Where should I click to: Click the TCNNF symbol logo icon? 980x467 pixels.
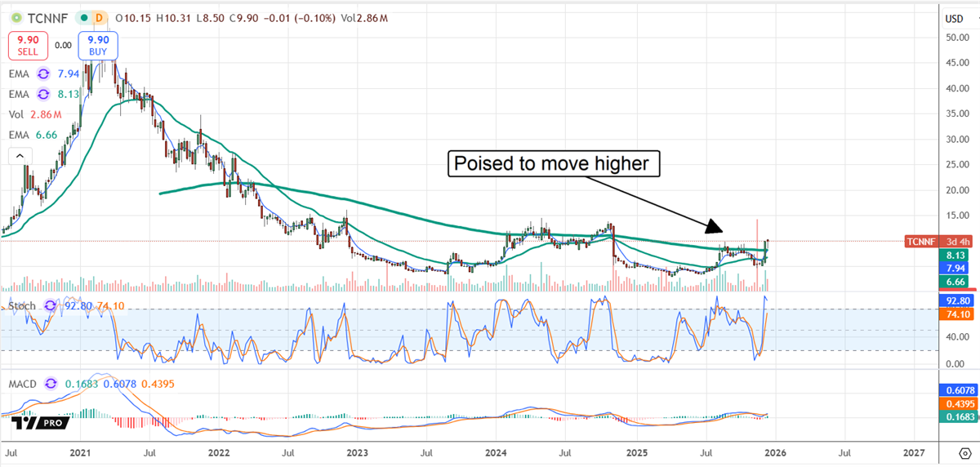(x=15, y=17)
